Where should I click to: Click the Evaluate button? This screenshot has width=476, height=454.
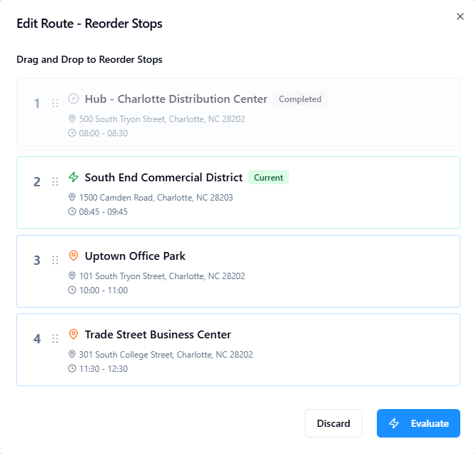pos(418,423)
